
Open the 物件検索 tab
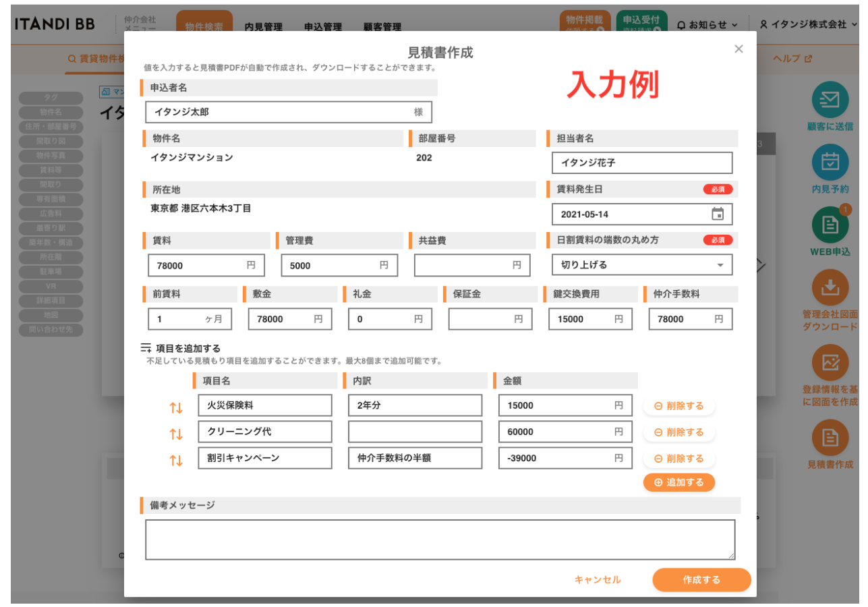click(204, 26)
